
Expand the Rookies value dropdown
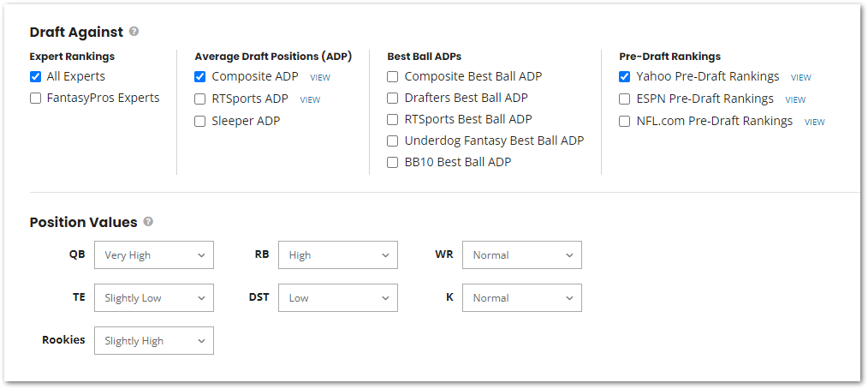click(x=154, y=340)
